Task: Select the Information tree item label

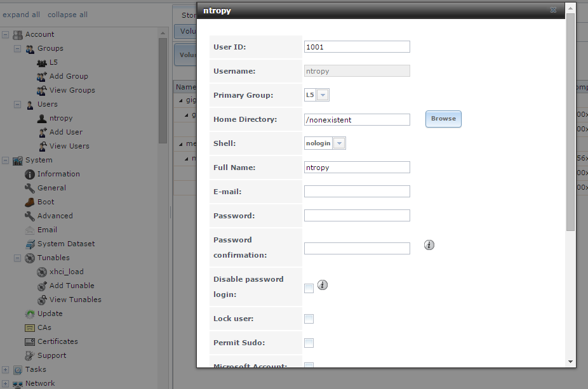Action: click(58, 174)
